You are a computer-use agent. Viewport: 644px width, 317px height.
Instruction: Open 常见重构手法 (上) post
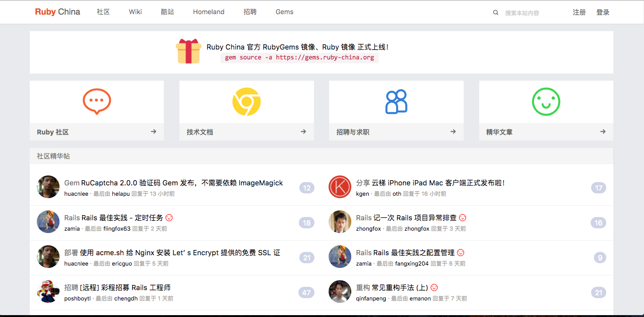coord(400,287)
